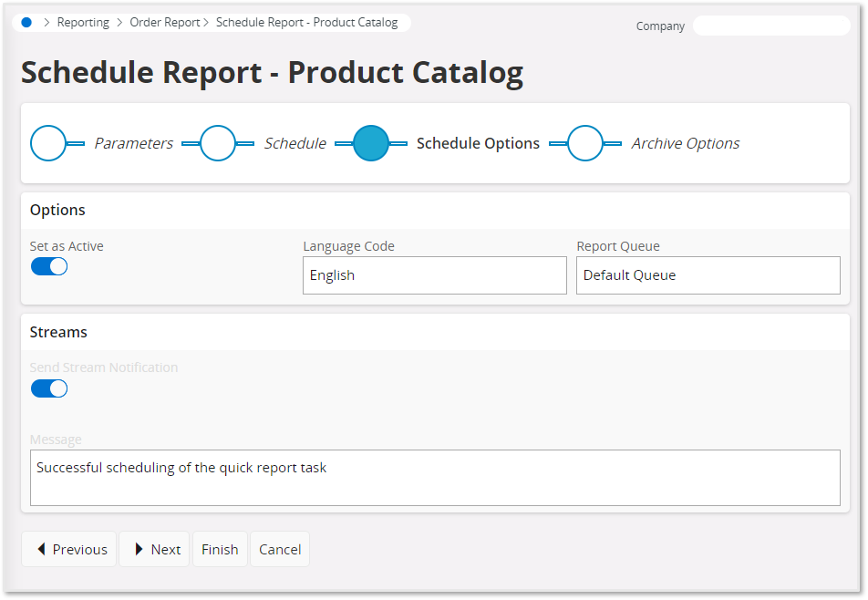Click the back arrow icon on Previous button
This screenshot has height=600, width=868.
point(40,549)
